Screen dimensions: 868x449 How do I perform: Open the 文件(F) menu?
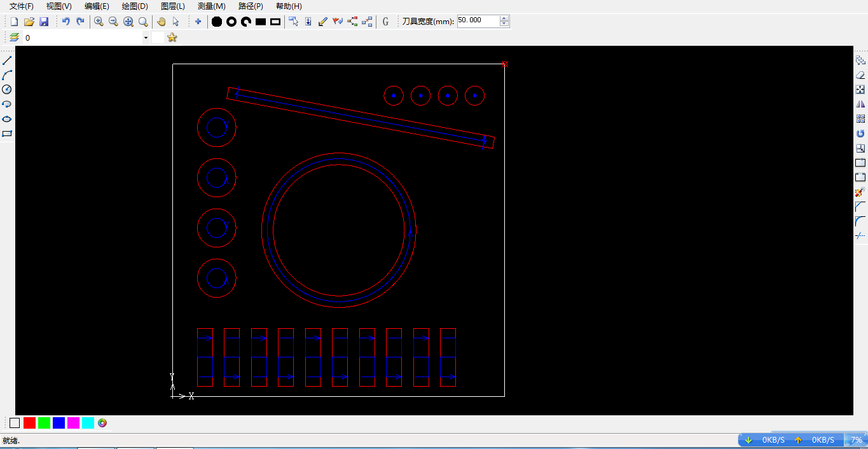[x=22, y=6]
